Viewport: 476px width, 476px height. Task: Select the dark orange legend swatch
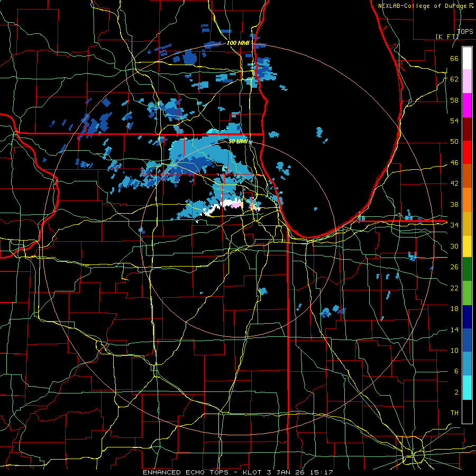point(467,176)
